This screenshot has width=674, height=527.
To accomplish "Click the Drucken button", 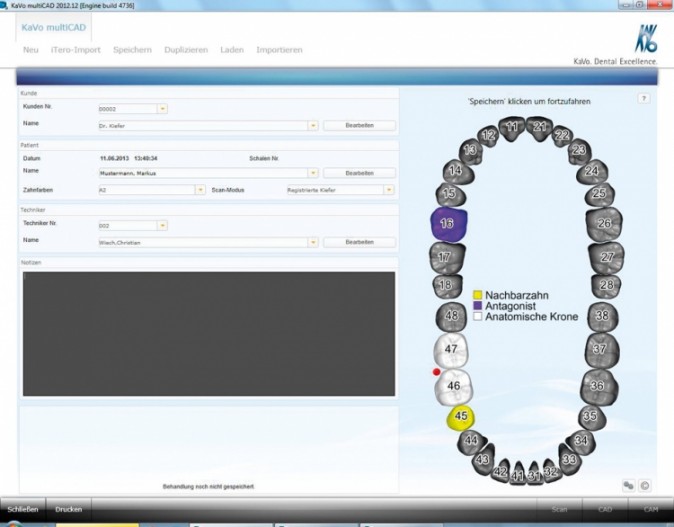I will click(x=69, y=509).
